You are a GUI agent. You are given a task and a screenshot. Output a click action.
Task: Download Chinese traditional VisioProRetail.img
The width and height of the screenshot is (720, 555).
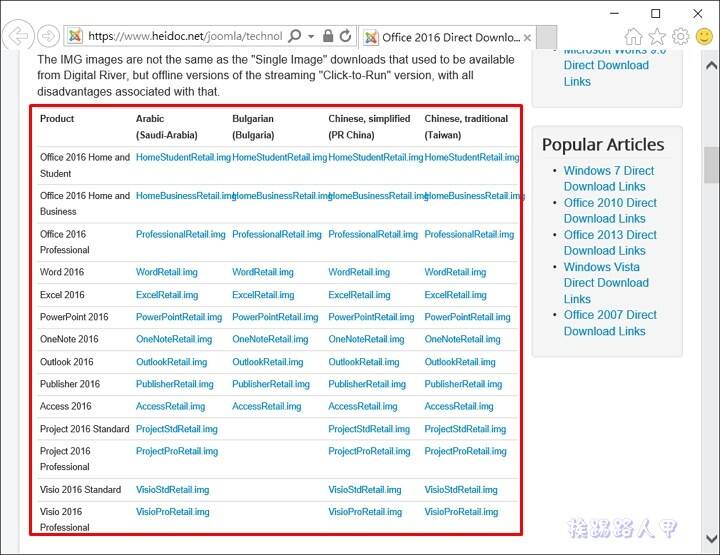coord(461,512)
